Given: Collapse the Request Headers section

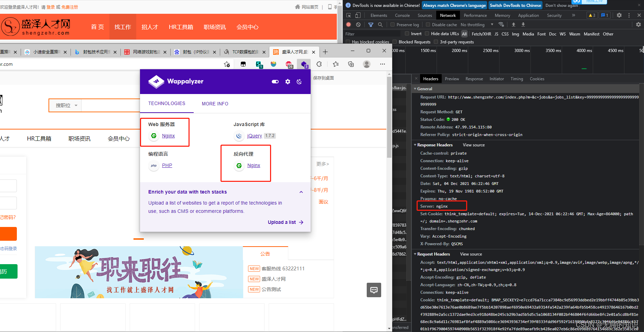Looking at the screenshot, I should click(x=415, y=254).
